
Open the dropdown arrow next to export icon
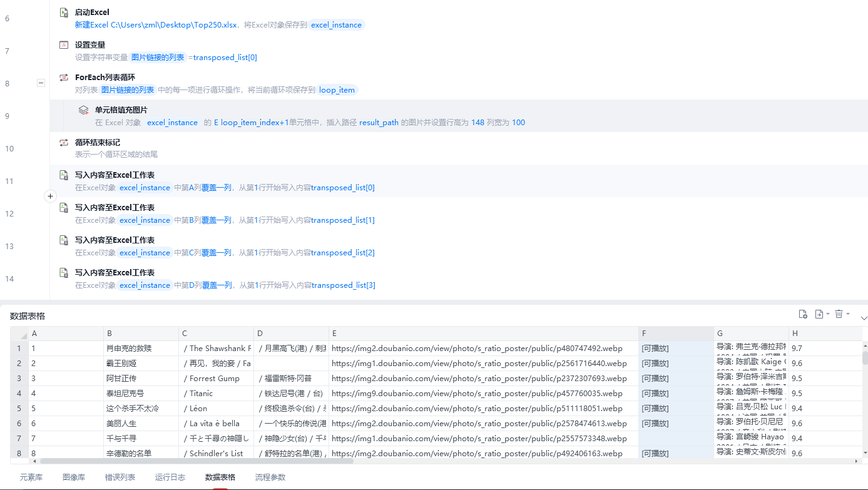click(x=828, y=314)
